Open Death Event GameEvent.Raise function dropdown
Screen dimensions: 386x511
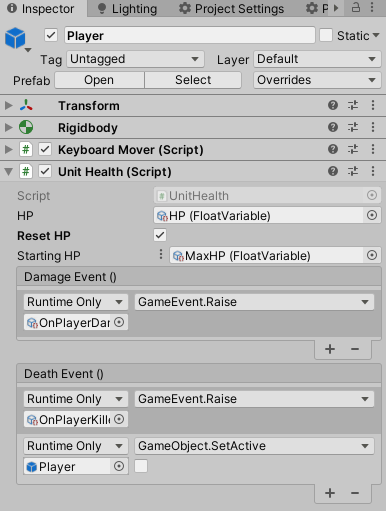click(x=254, y=399)
